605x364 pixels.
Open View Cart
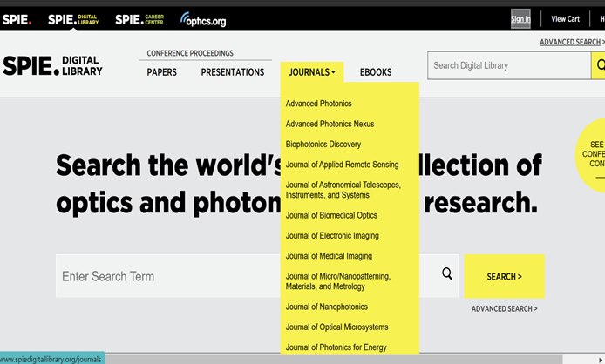(565, 19)
